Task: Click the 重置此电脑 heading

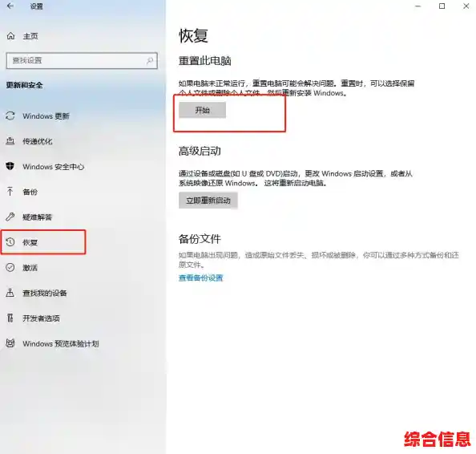Action: coord(205,61)
